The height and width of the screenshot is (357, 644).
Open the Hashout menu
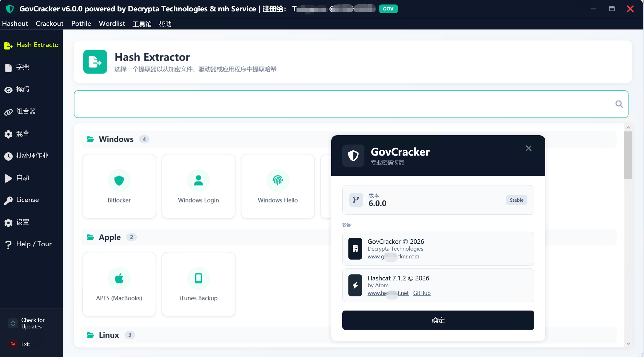click(x=15, y=24)
